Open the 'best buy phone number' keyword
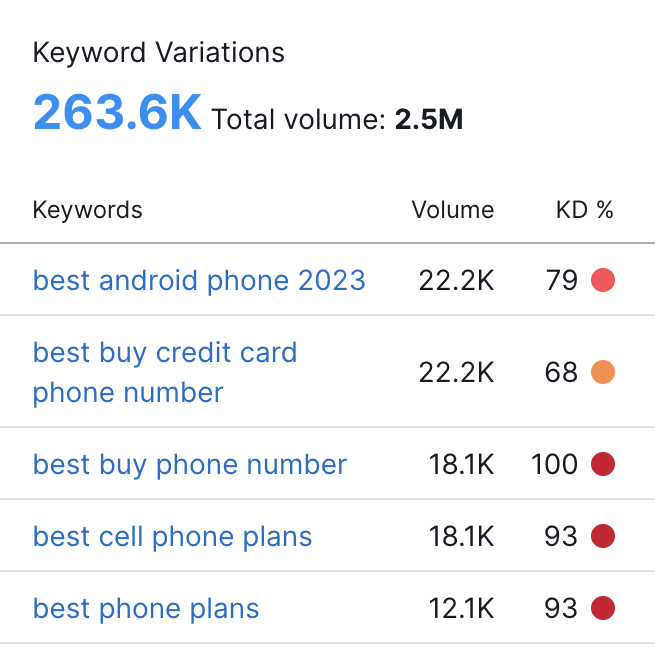 (190, 465)
